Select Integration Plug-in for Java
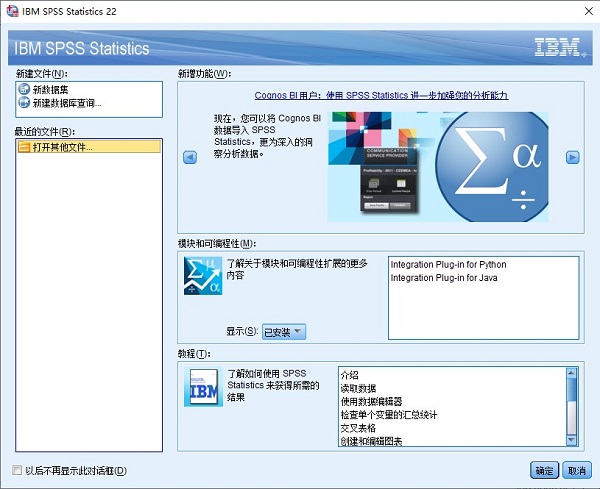The height and width of the screenshot is (489, 600). 443,277
